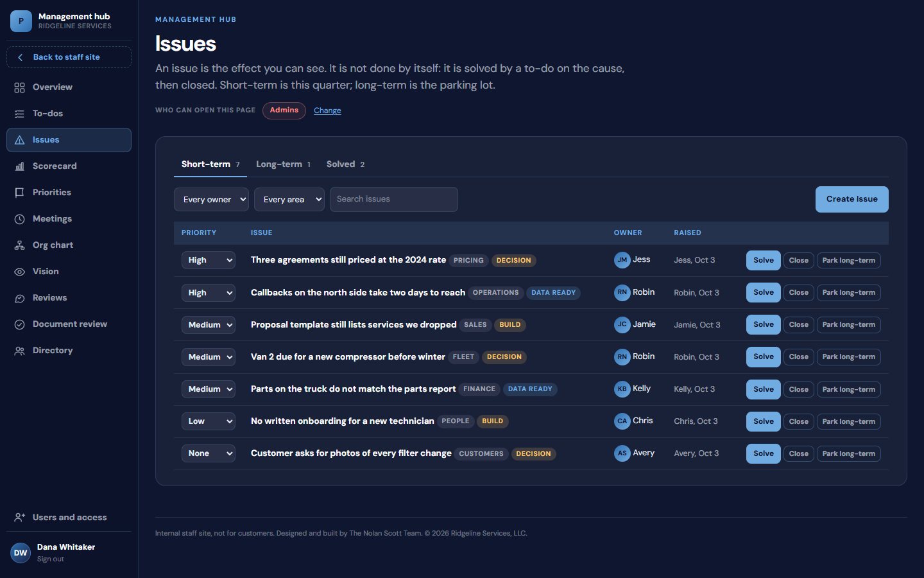
Task: Open Low priority dropdown for onboarding issue
Action: (x=209, y=421)
